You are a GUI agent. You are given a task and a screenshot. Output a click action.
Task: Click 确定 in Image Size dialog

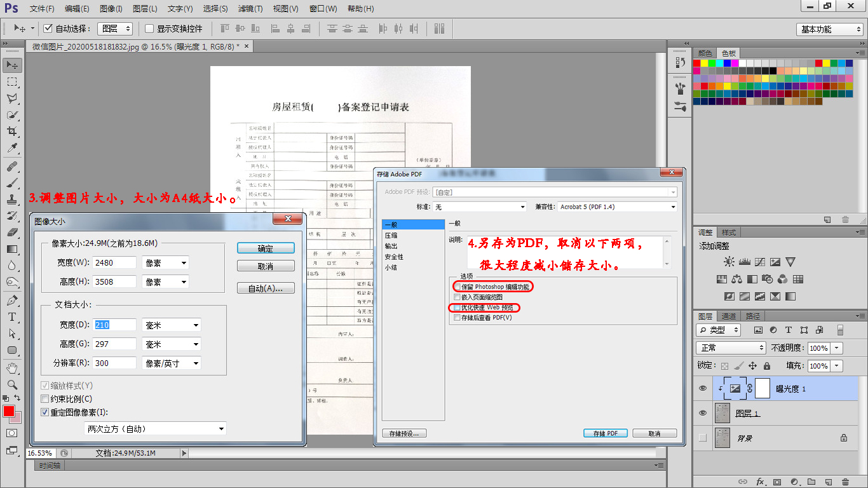[266, 248]
